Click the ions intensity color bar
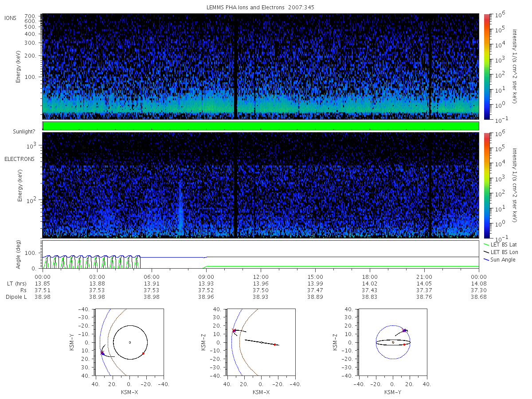 pyautogui.click(x=486, y=66)
